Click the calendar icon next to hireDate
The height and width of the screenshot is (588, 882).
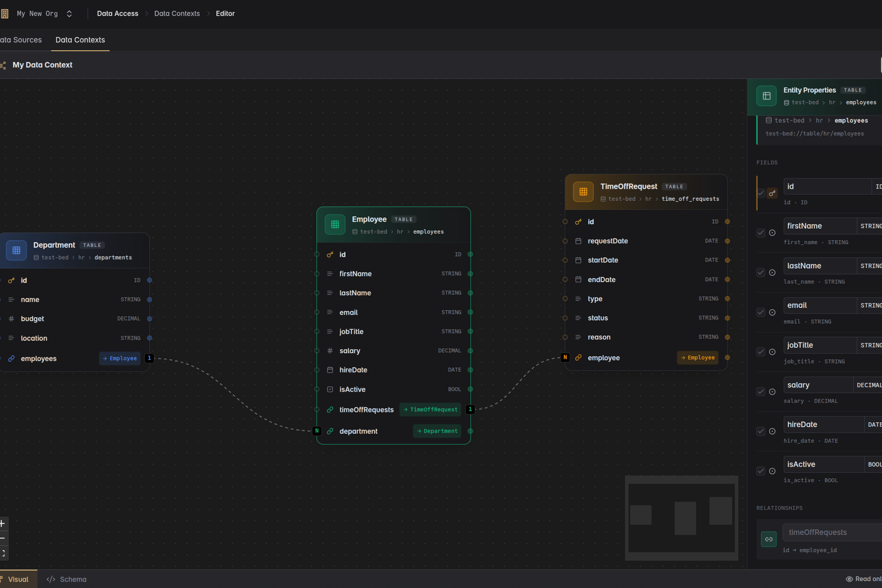(330, 370)
